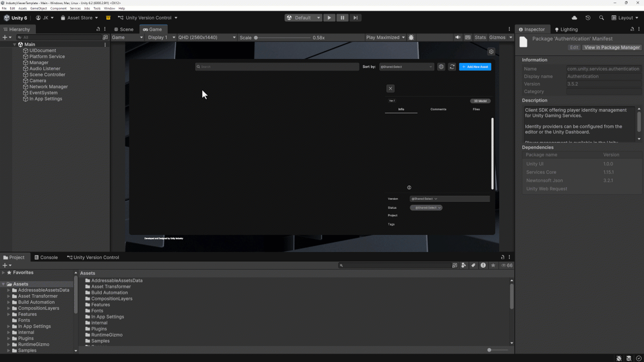Click the globe icon beside Sort by
644x362 pixels.
[441, 67]
